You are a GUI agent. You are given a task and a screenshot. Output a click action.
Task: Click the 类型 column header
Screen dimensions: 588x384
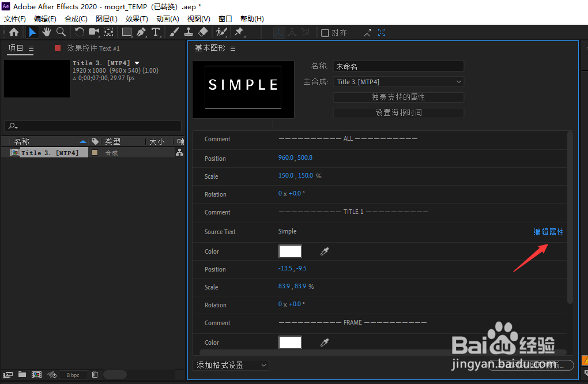coord(112,141)
